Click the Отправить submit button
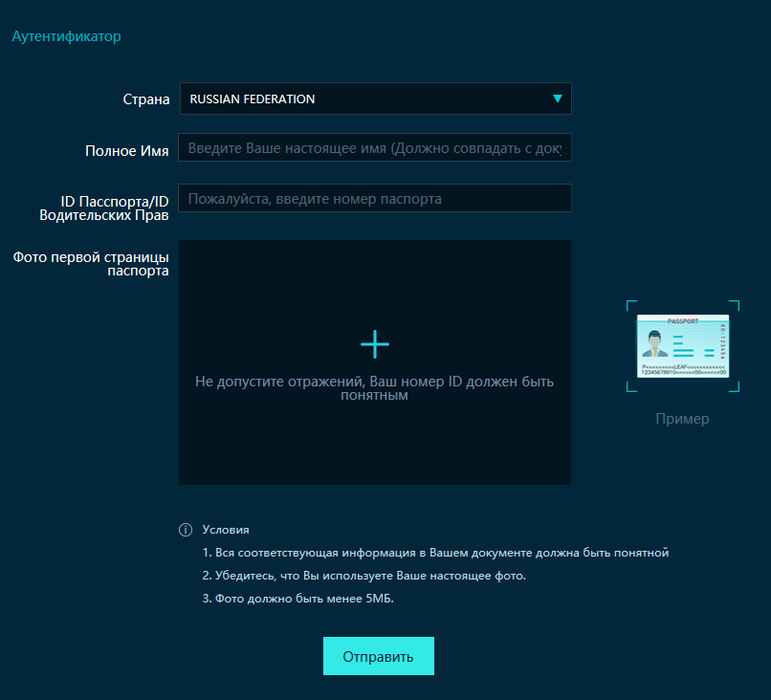 379,656
